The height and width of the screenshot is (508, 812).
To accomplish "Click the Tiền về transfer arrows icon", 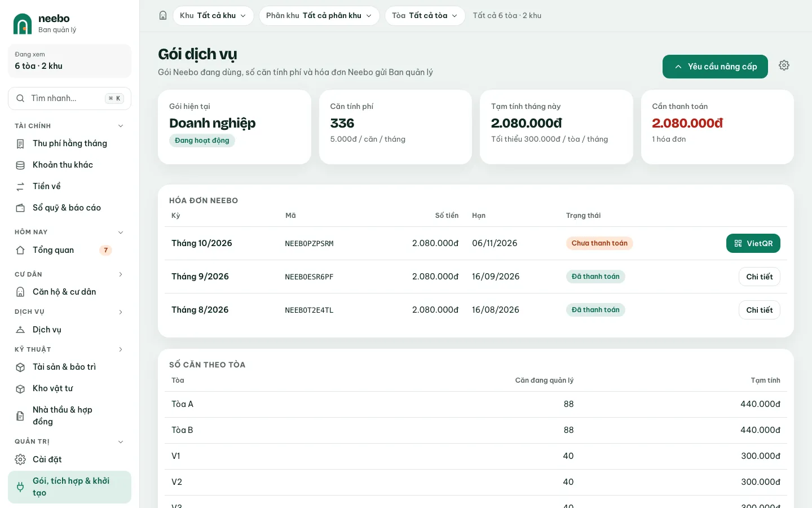I will point(20,187).
